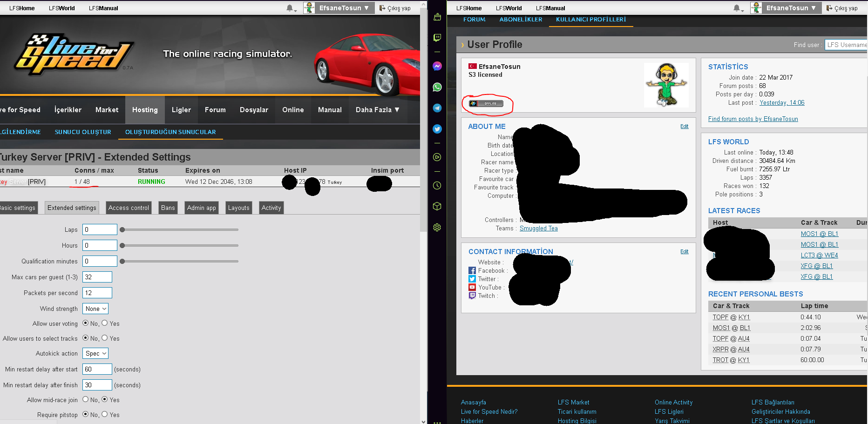This screenshot has height=424, width=868.
Task: Click the Smuggled Tea team link
Action: click(539, 229)
